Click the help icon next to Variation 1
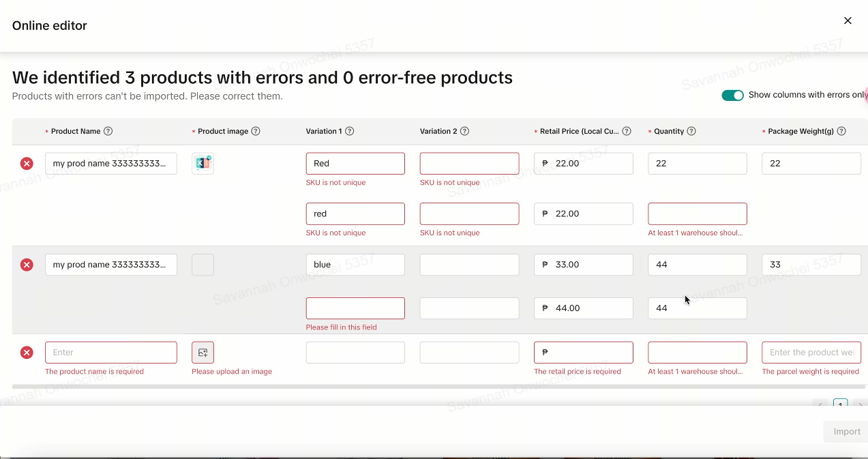This screenshot has width=868, height=459. tap(350, 132)
